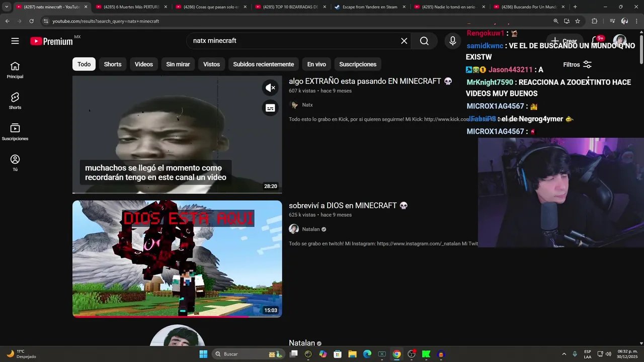This screenshot has width=644, height=362.
Task: Open Suscripciones in the sidebar
Action: click(15, 132)
